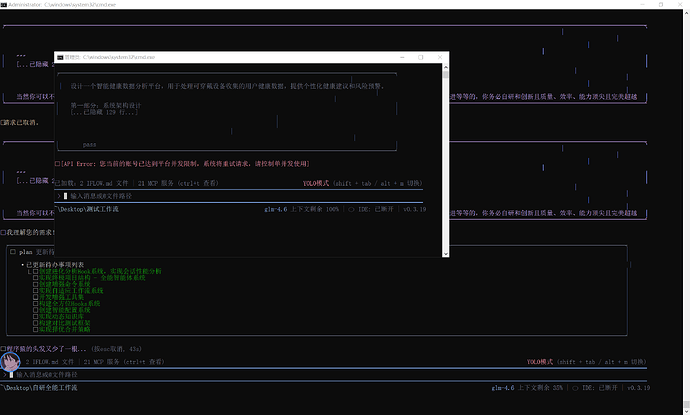The height and width of the screenshot is (415, 690).
Task: Toggle the checkbox beside the plan header
Action: pyautogui.click(x=12, y=251)
